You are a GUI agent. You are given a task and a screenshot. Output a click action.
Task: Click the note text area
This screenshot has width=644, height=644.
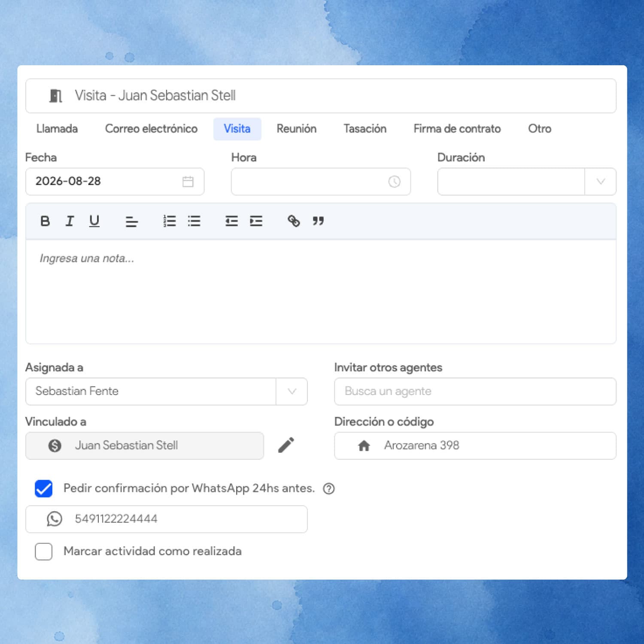[321, 292]
